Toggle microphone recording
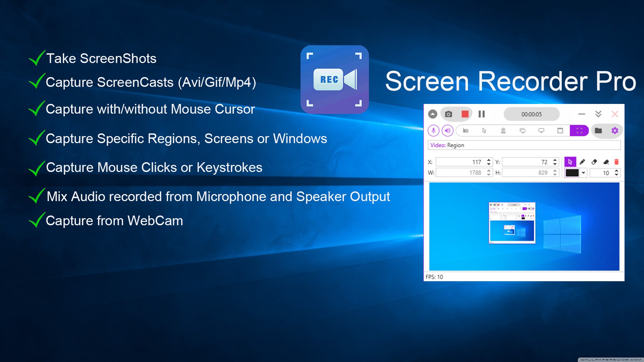The image size is (644, 362). pos(433,131)
